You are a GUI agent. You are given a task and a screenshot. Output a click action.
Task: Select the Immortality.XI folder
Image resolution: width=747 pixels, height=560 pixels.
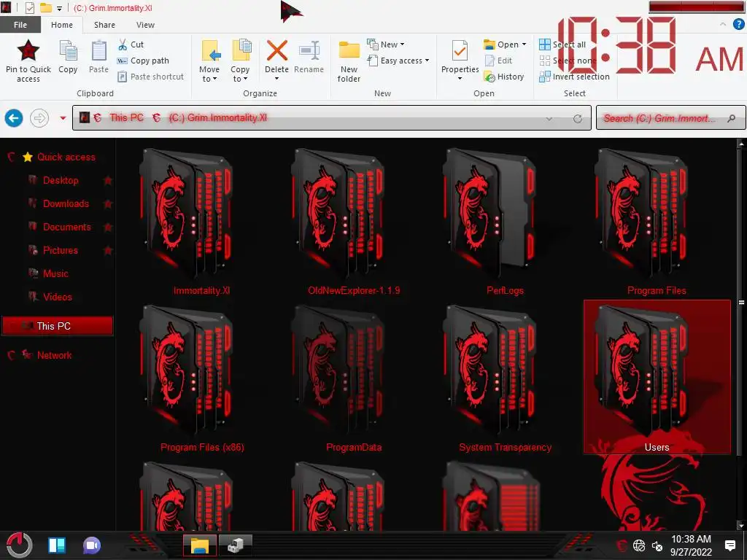[x=201, y=222]
